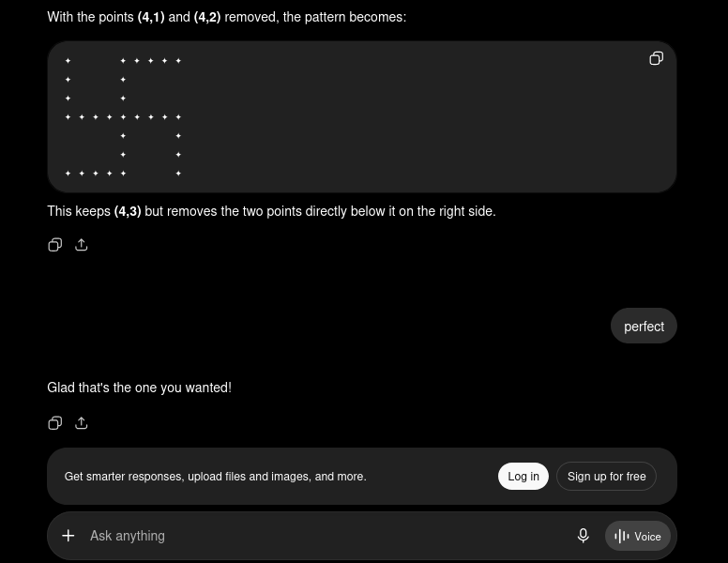Click the 'Glad that's the one you wanted!' text

pos(139,388)
